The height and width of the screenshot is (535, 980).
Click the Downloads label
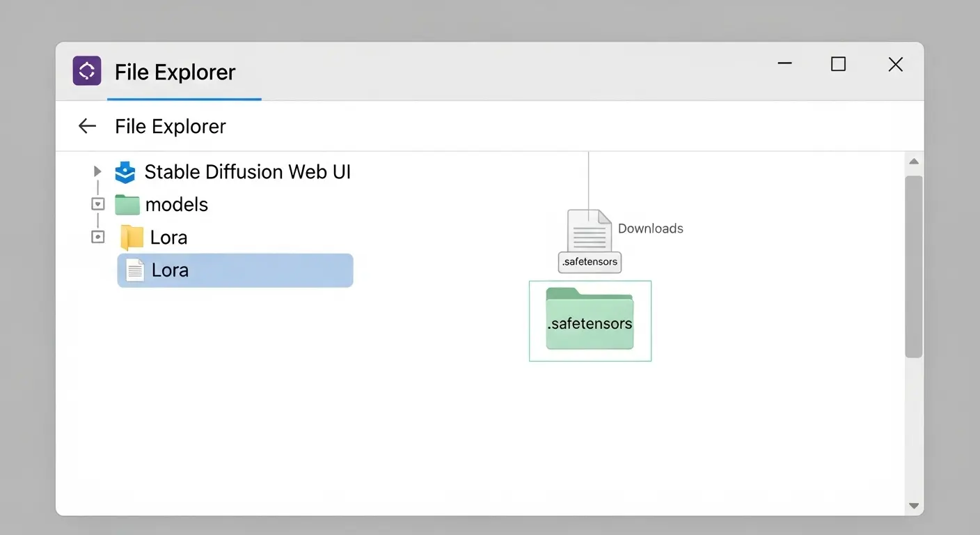650,228
